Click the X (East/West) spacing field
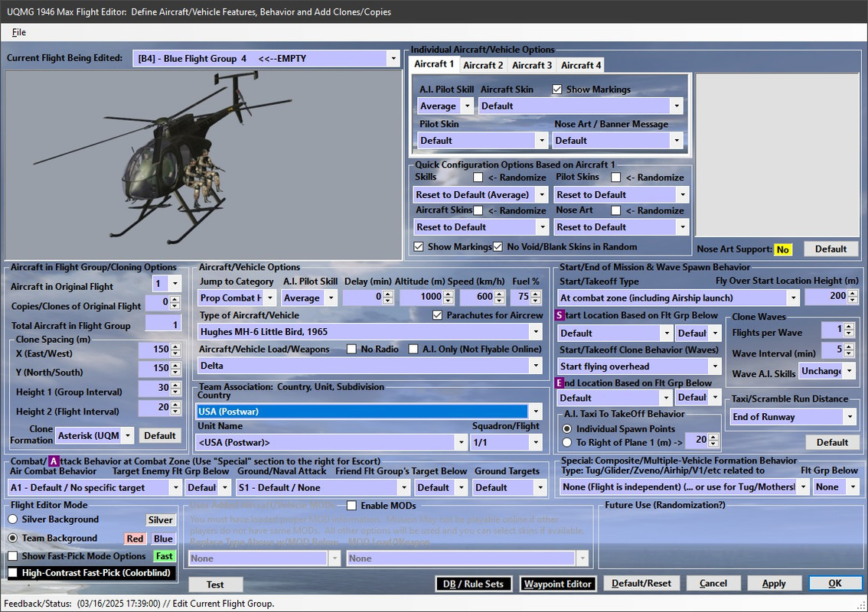This screenshot has width=868, height=612. (x=154, y=350)
